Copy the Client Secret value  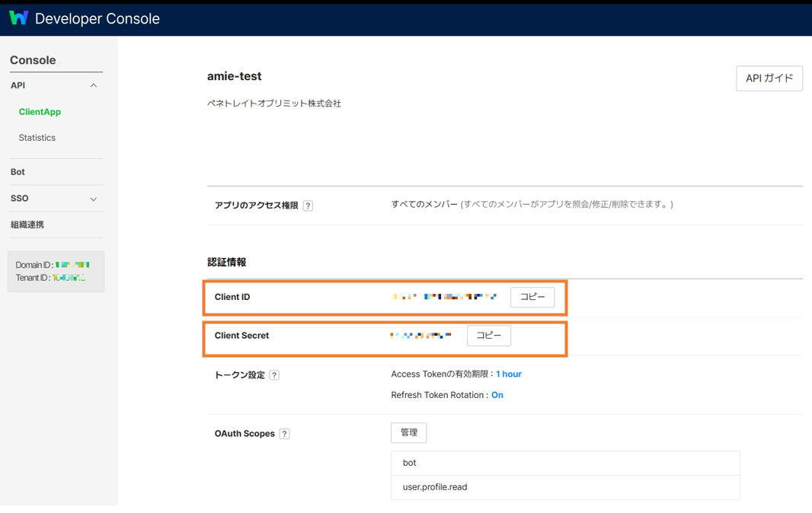coord(488,336)
